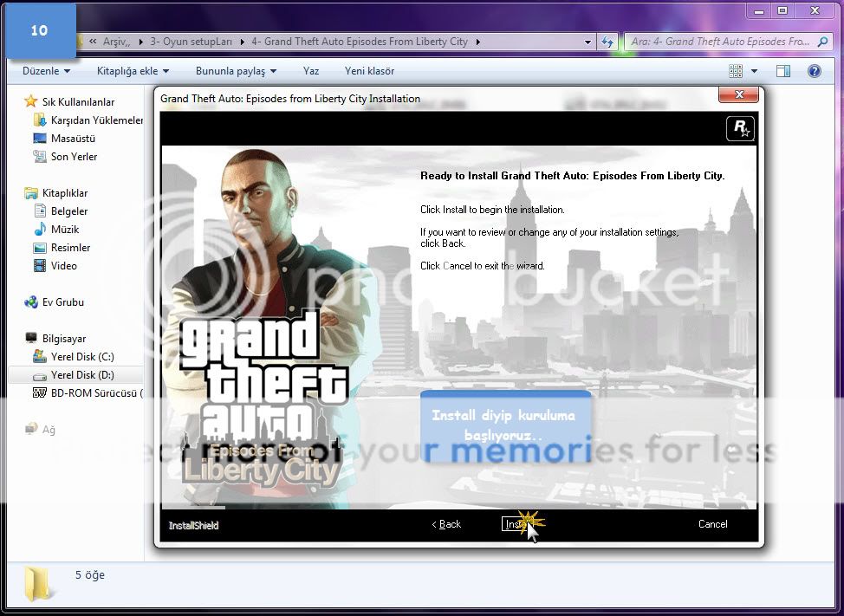The height and width of the screenshot is (616, 844).
Task: Click the Kitaplıklar library icon
Action: [x=30, y=192]
